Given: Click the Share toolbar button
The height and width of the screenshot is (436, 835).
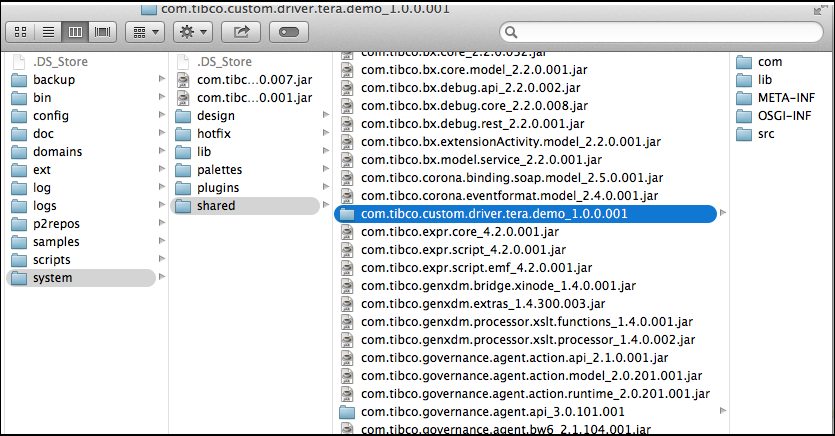Looking at the screenshot, I should click(241, 32).
